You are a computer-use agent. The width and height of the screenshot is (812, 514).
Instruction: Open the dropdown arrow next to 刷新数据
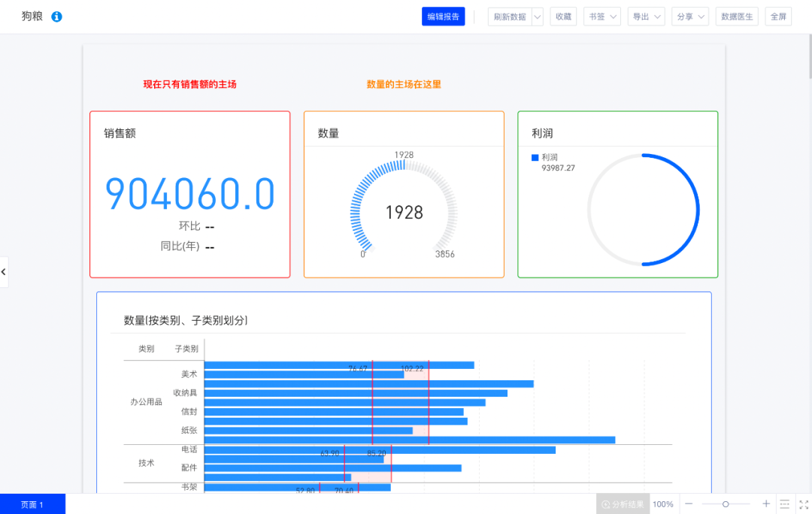pos(537,17)
